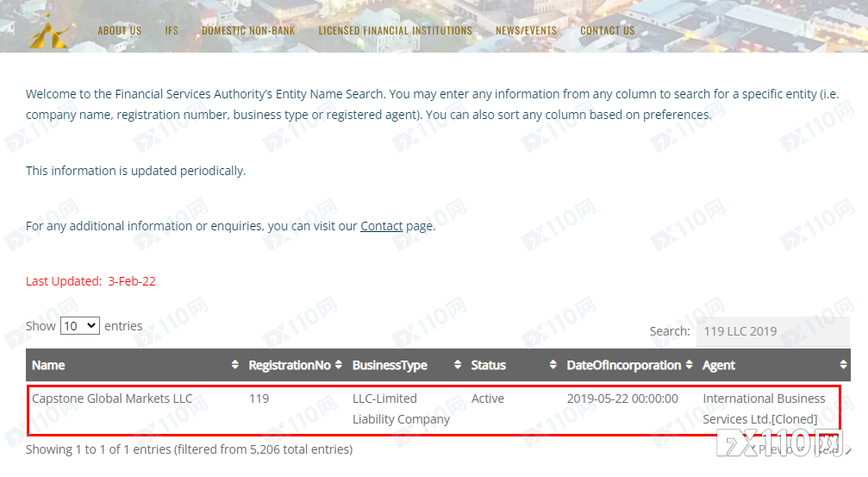Click the Name column header

[48, 365]
